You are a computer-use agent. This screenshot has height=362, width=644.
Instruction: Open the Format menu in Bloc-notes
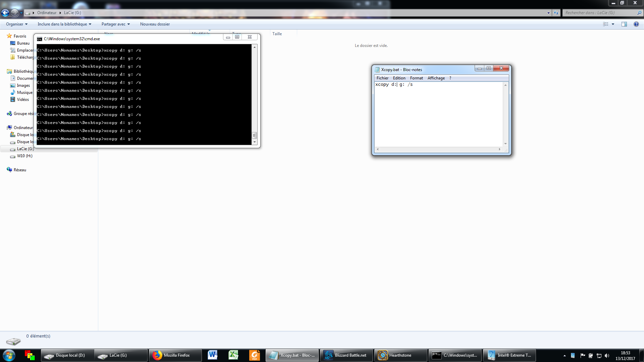pyautogui.click(x=417, y=78)
